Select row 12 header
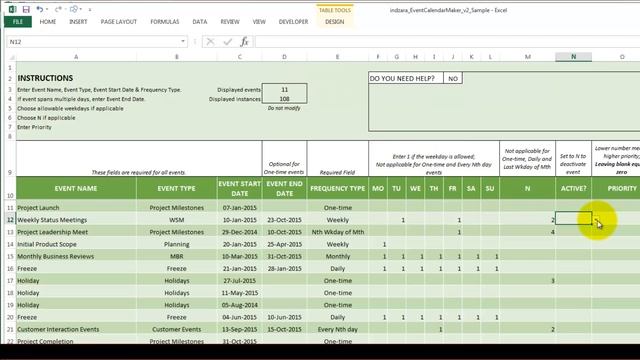Screen dimensions: 640x360 10,220
